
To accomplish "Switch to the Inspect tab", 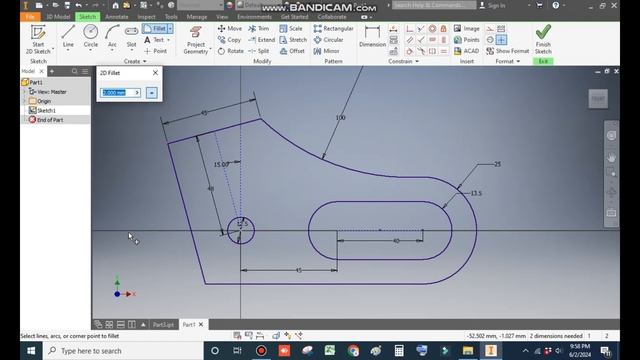I will [x=146, y=17].
